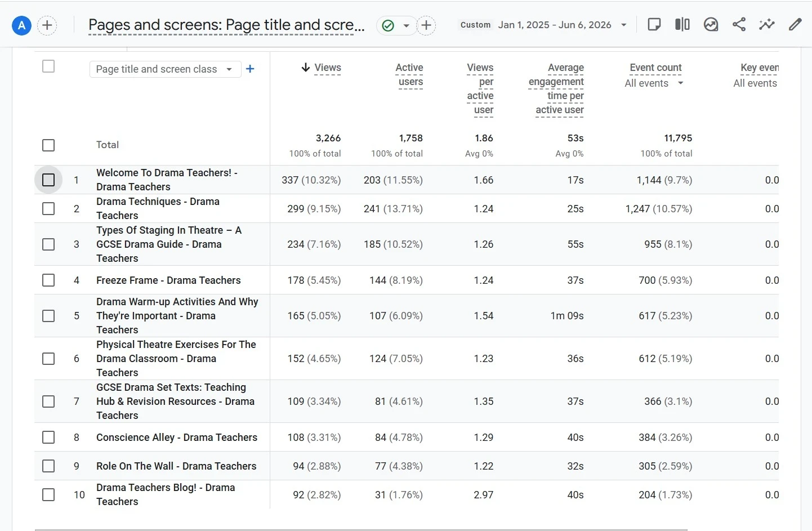Click the note icon left of comparisons
812x531 pixels.
tap(654, 24)
